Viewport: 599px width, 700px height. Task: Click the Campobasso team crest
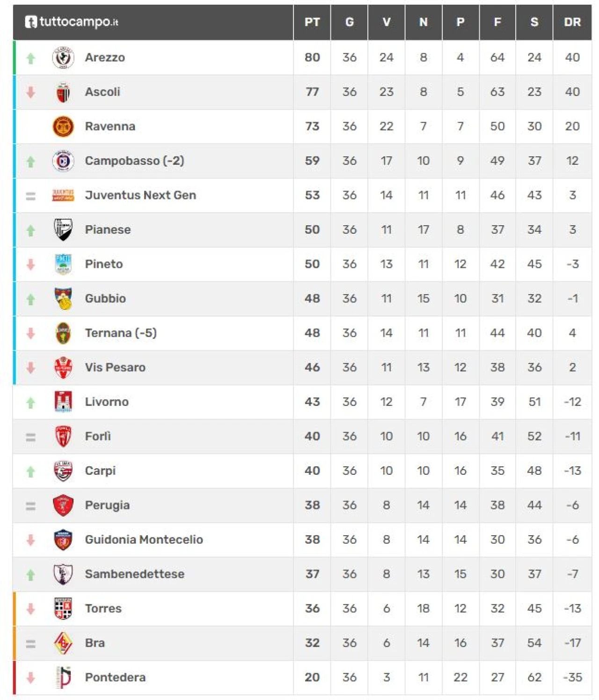[63, 161]
